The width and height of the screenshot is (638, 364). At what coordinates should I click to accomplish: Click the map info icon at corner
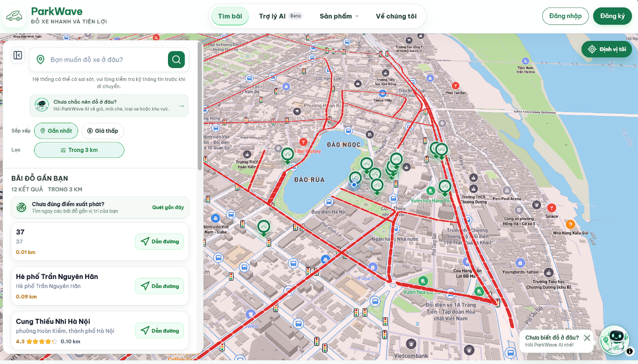click(629, 351)
